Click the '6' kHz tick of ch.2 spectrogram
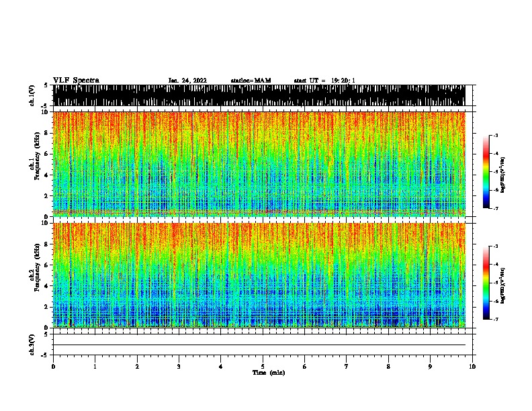 (x=47, y=265)
